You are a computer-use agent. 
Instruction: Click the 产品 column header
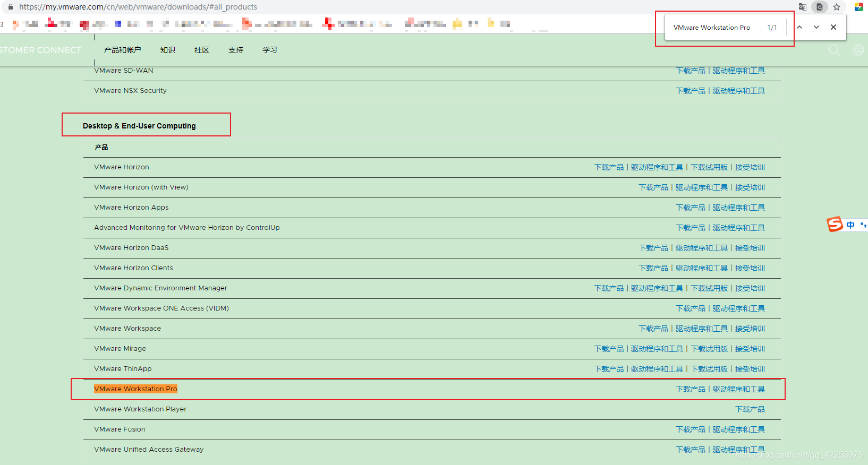pyautogui.click(x=101, y=148)
